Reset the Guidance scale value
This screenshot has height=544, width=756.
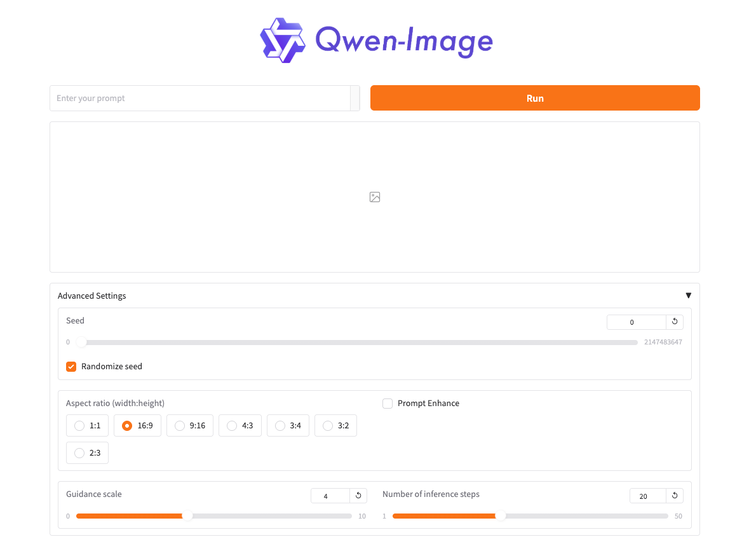358,496
